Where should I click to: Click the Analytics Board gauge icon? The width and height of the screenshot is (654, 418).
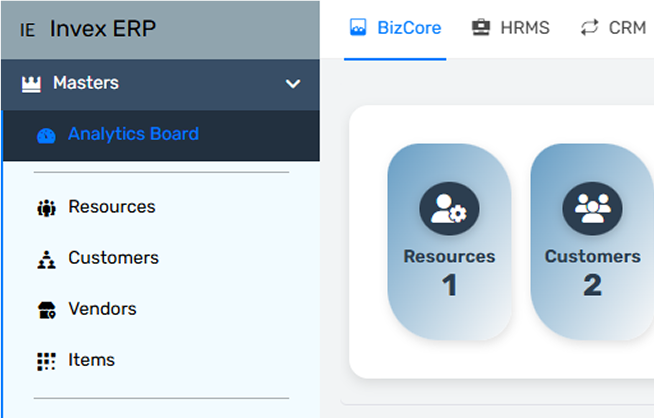45,135
